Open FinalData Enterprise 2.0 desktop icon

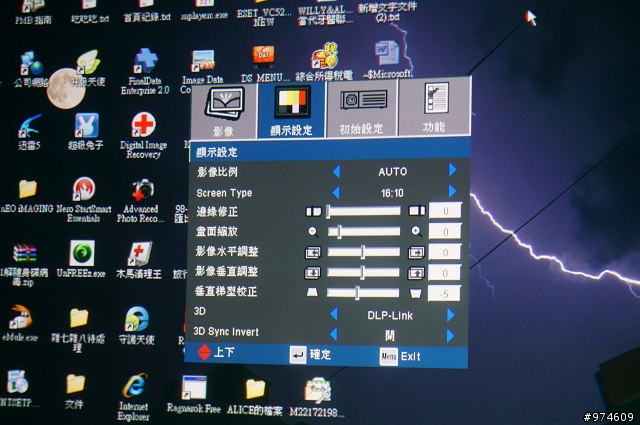pos(145,72)
